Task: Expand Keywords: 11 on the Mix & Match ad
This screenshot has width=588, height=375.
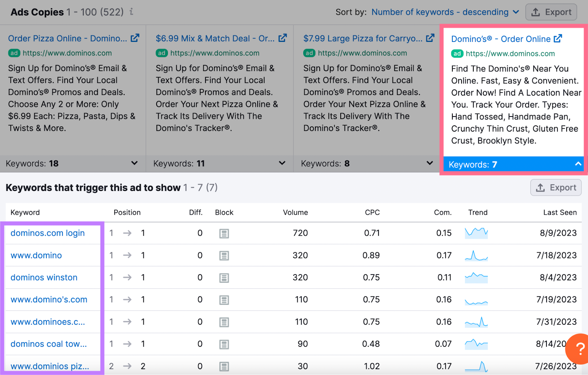Action: click(x=282, y=163)
